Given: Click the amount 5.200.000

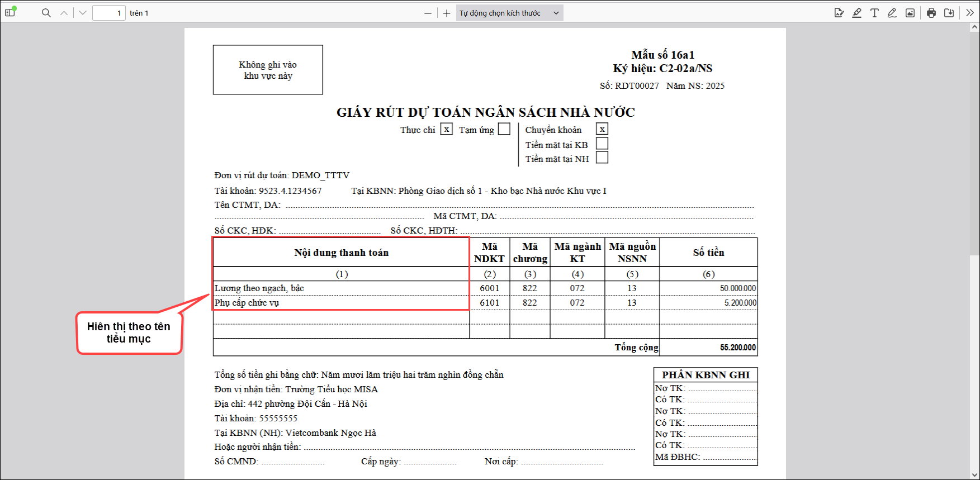Looking at the screenshot, I should (740, 302).
